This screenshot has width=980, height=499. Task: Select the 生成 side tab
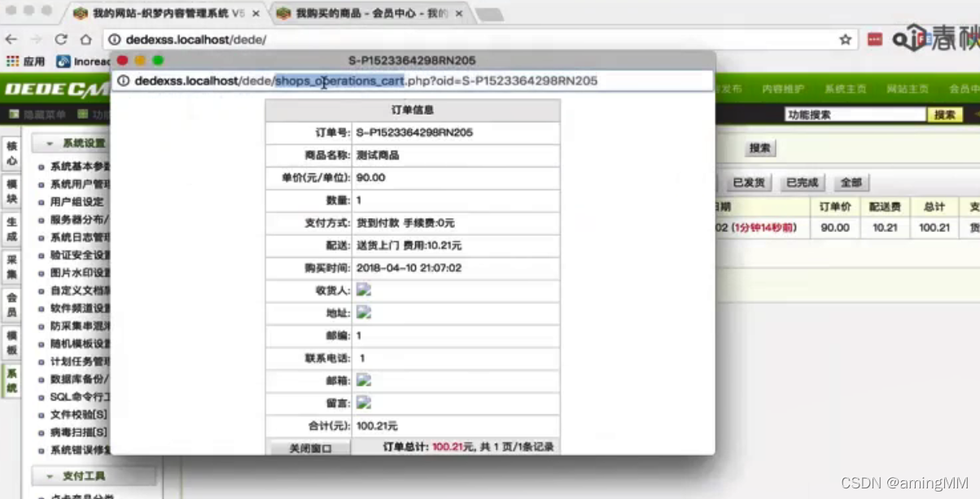click(x=11, y=229)
